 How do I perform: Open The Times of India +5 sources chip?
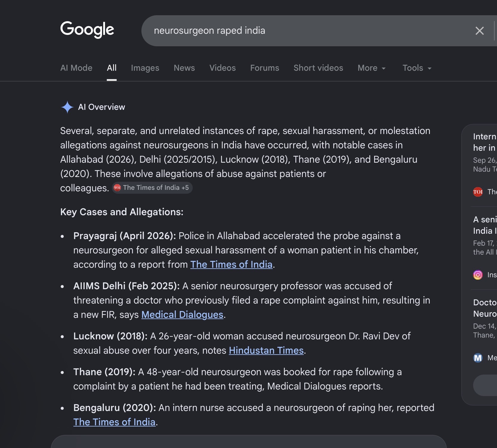152,188
